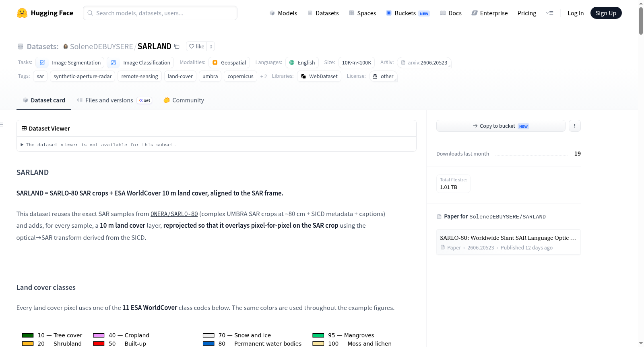
Task: Click the Cropland color swatch
Action: pyautogui.click(x=99, y=335)
